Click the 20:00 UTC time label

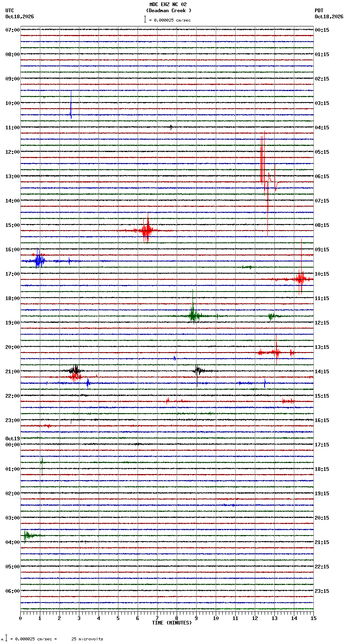(x=13, y=347)
